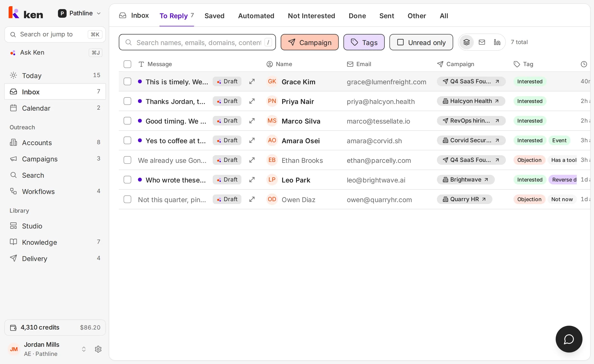This screenshot has height=364, width=594.
Task: Click the message search input field
Action: tap(197, 42)
